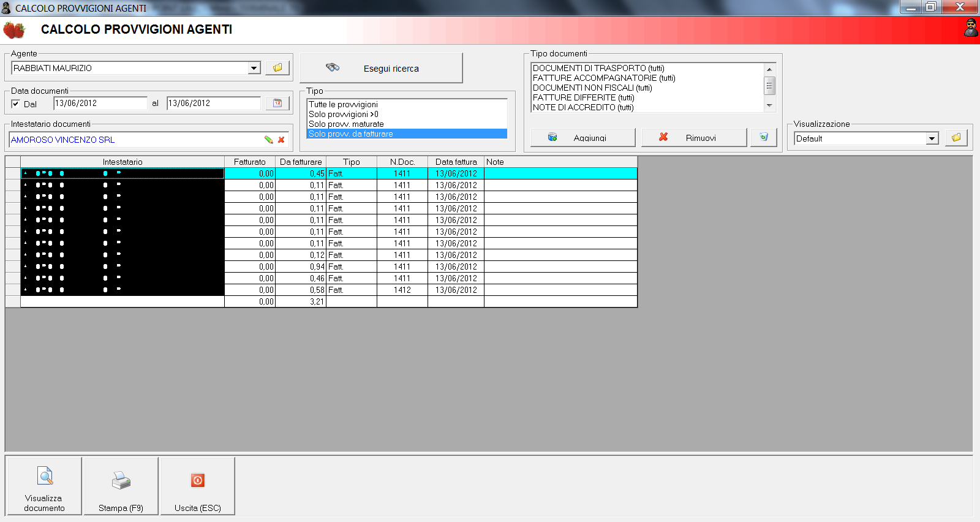Select "DOCUMENTI DI TRASPORTO (tutti)" document type
Viewport: 980px width, 522px height.
coord(647,68)
